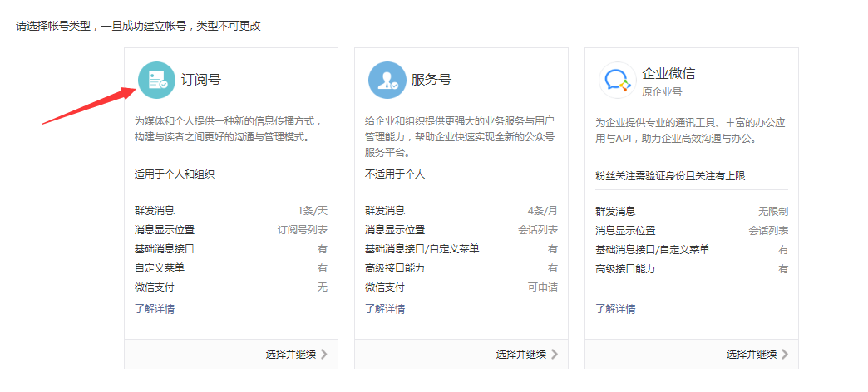Click 会话列表 value in 服务号 card

pos(538,230)
